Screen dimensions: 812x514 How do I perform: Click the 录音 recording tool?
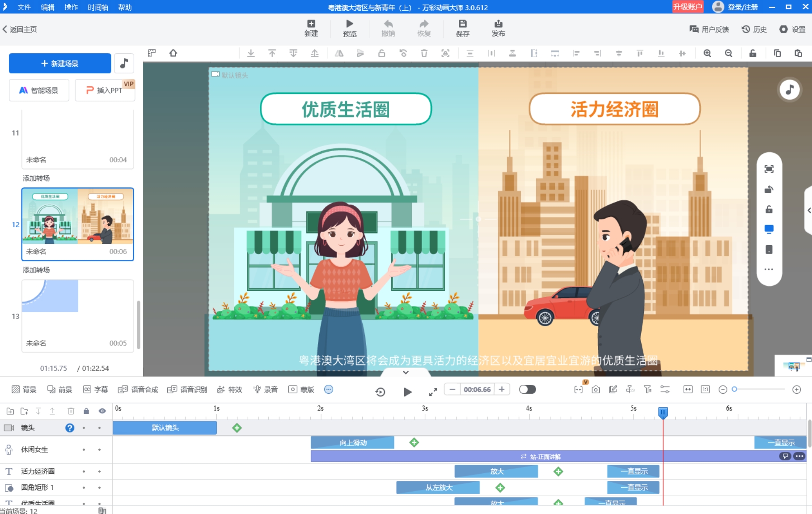[x=265, y=390]
